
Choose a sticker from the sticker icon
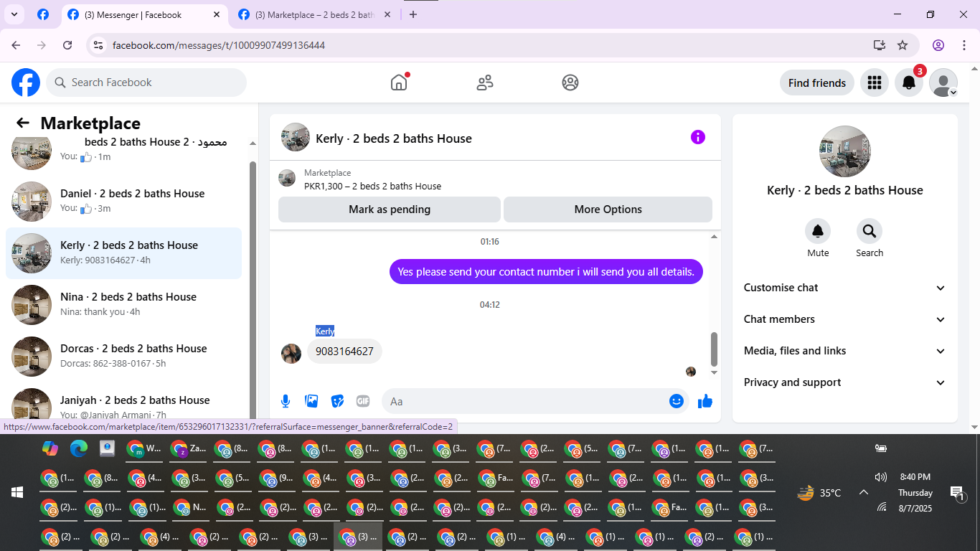coord(337,401)
